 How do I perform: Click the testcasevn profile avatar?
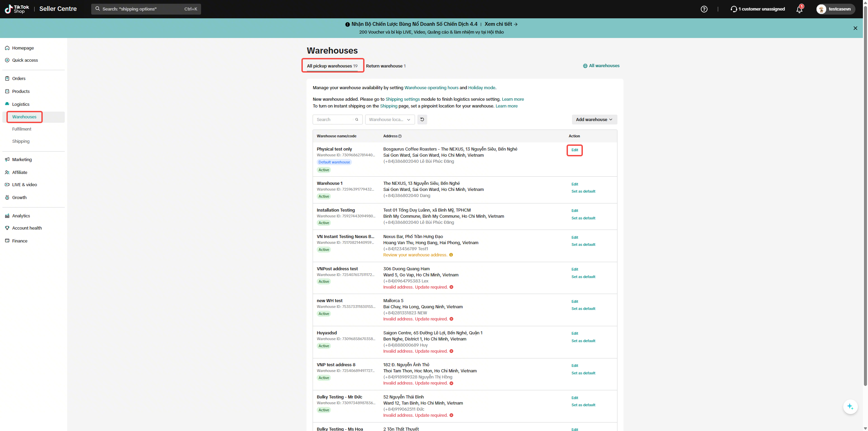pos(821,9)
